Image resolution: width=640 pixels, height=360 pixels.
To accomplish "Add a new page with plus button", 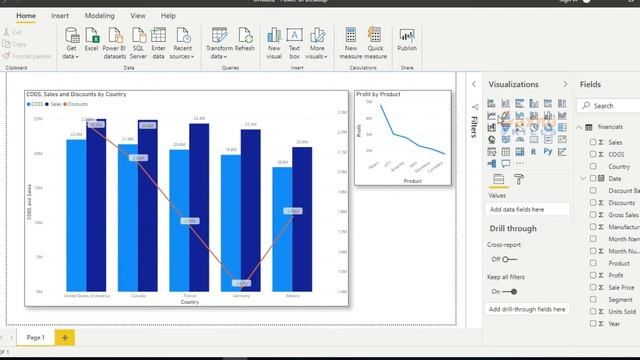I will click(x=65, y=338).
